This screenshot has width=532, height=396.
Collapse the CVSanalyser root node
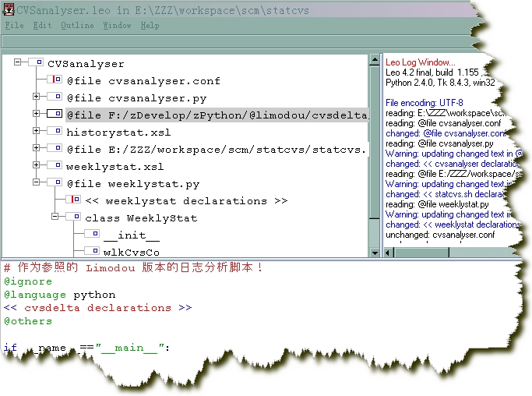[x=18, y=62]
